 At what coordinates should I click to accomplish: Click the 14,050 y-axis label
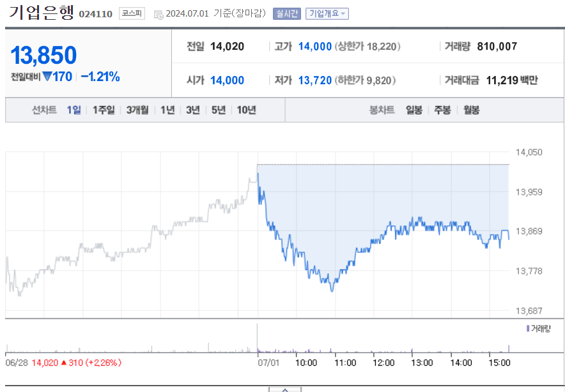click(529, 152)
